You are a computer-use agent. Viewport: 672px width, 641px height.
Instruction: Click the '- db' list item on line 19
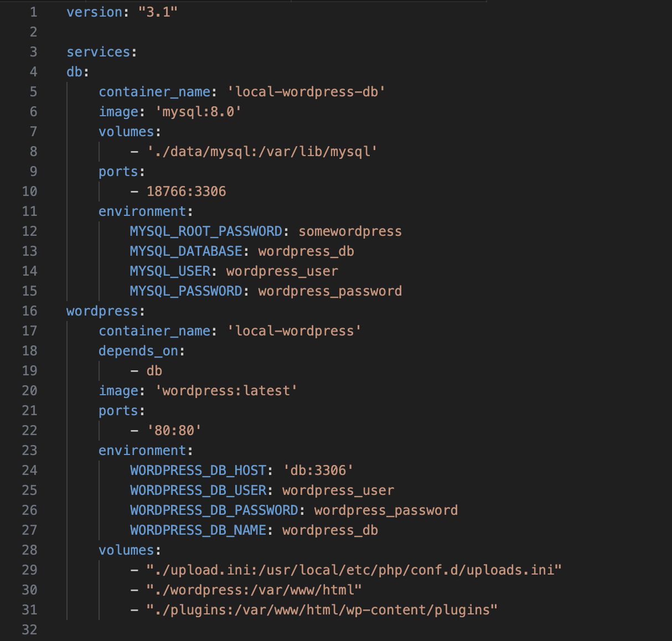click(146, 371)
